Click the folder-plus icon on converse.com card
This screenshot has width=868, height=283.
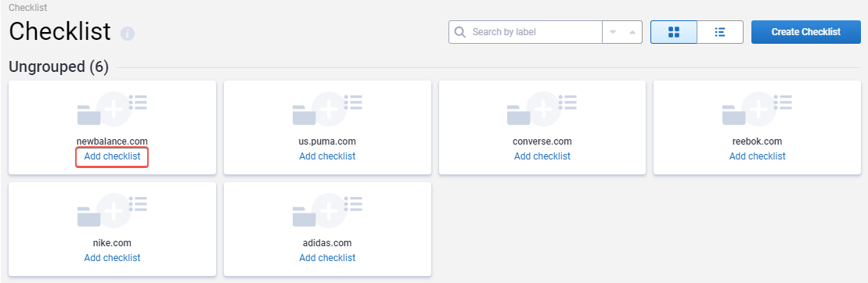point(542,109)
